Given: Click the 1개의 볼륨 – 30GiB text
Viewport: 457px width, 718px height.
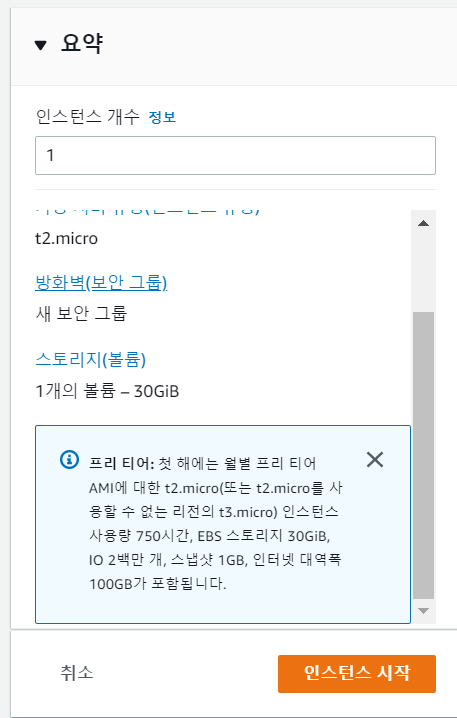Looking at the screenshot, I should pos(107,392).
